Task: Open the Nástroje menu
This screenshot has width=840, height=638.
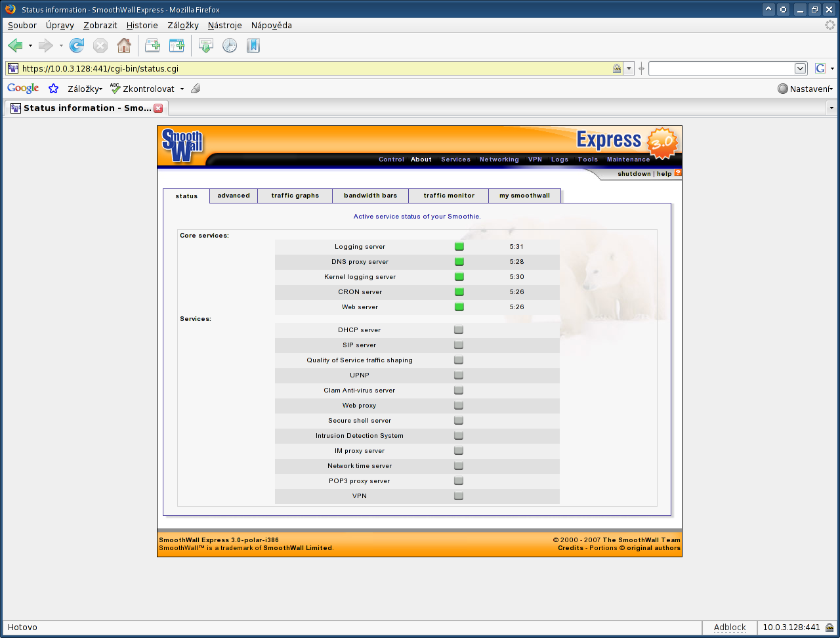Action: click(225, 26)
